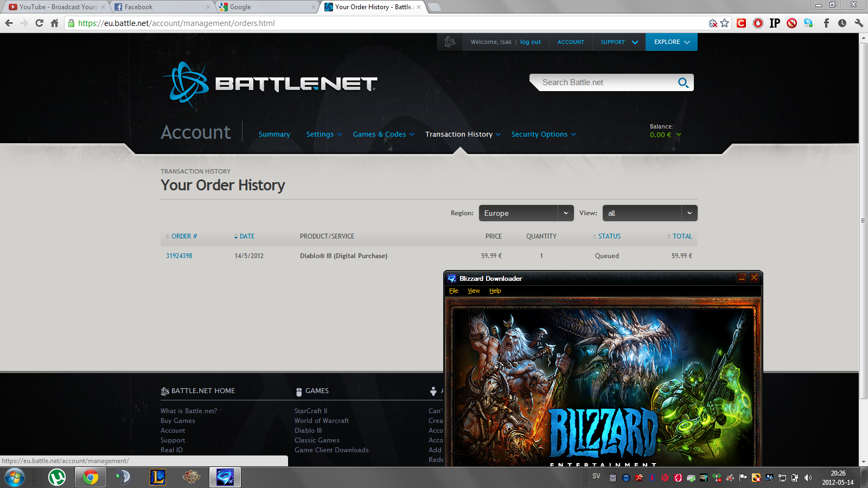The width and height of the screenshot is (868, 488).
Task: Click the taskbar clock showing 20:26
Action: tap(838, 478)
